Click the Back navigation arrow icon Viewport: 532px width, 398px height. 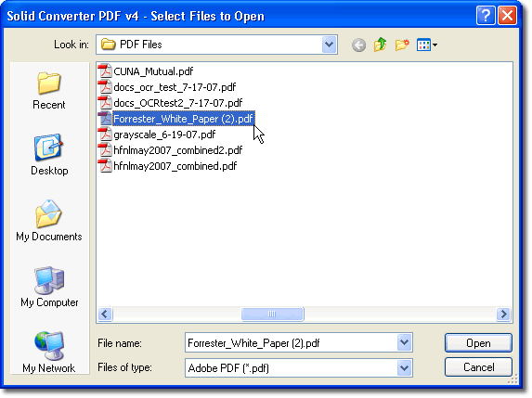(358, 45)
